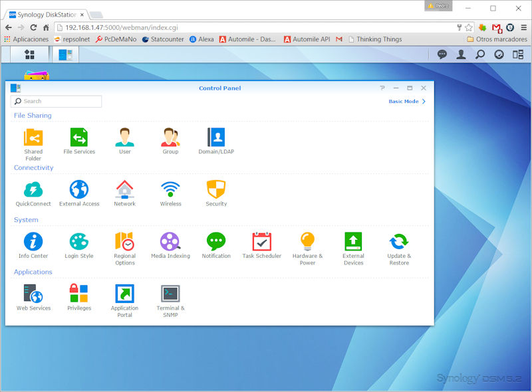Open the Network settings icon

coord(124,193)
